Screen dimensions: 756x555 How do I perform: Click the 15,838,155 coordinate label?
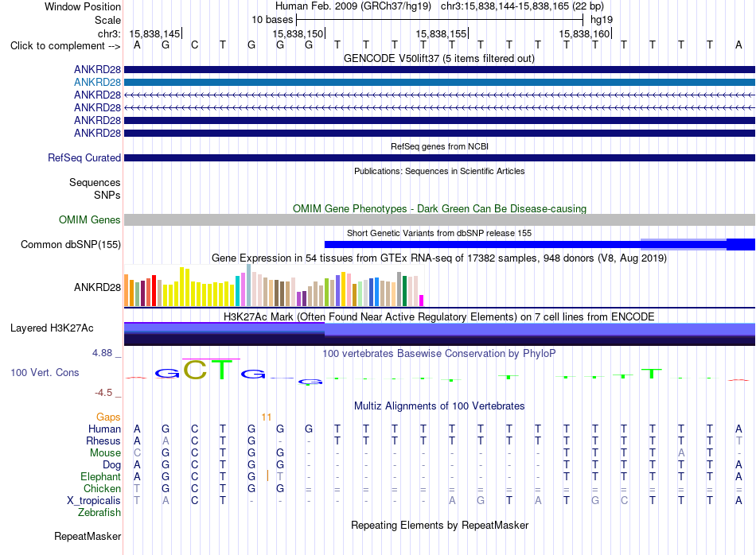pos(441,33)
